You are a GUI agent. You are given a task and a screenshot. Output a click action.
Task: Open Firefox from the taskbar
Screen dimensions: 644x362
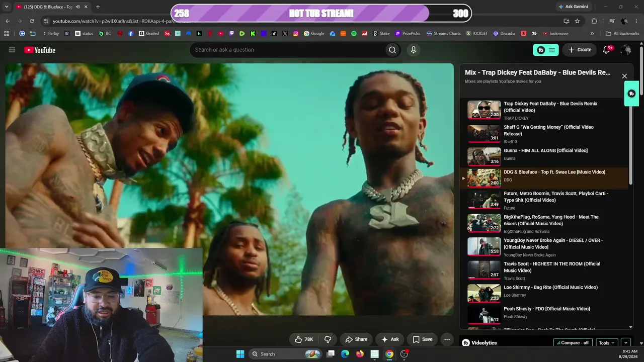360,354
